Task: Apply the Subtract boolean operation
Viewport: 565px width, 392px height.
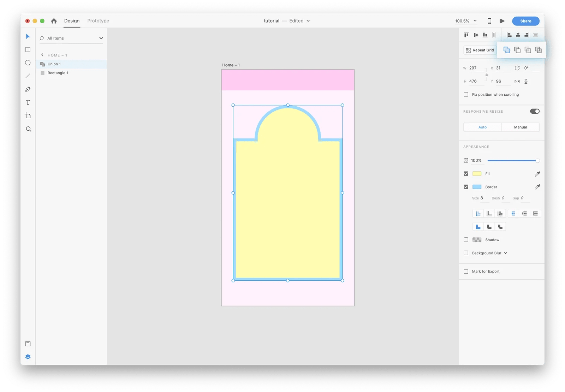Action: tap(517, 50)
